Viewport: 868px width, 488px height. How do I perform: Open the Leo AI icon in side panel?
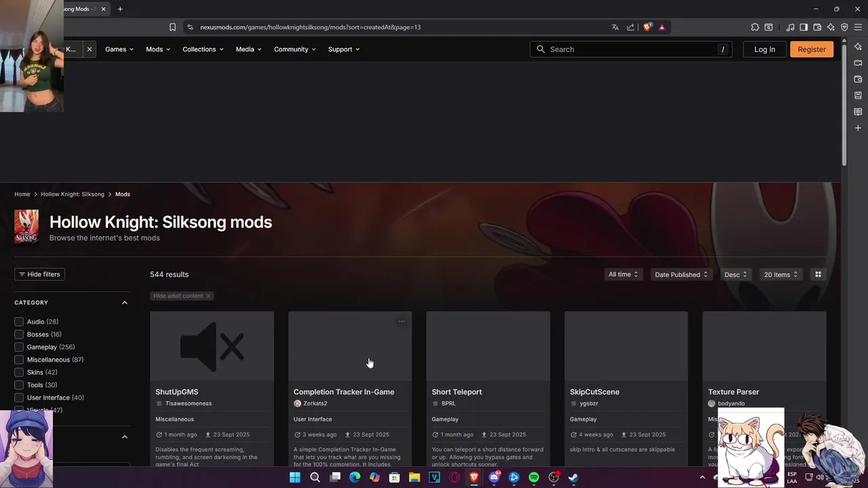coord(858,47)
